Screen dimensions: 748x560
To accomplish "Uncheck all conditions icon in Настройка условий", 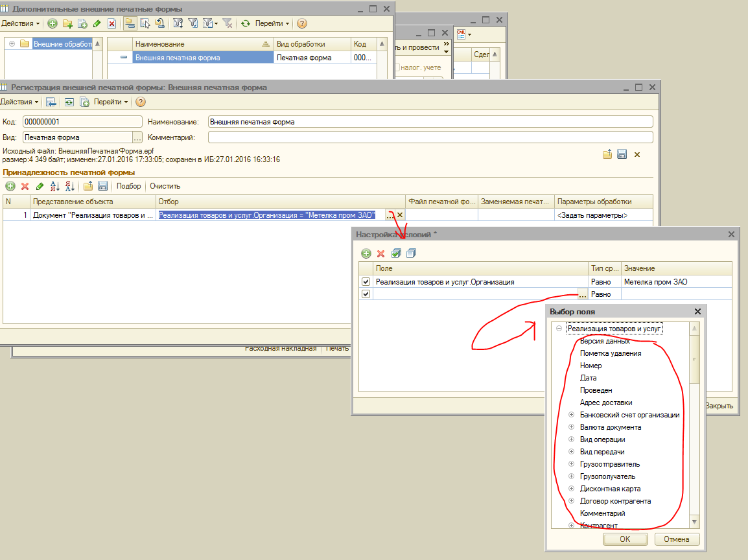I will pos(411,253).
